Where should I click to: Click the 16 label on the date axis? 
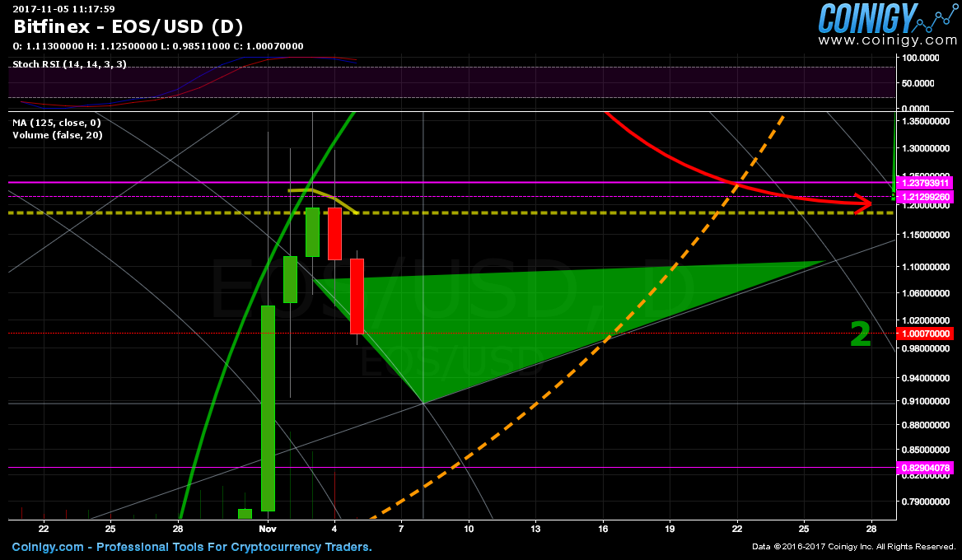click(x=603, y=528)
